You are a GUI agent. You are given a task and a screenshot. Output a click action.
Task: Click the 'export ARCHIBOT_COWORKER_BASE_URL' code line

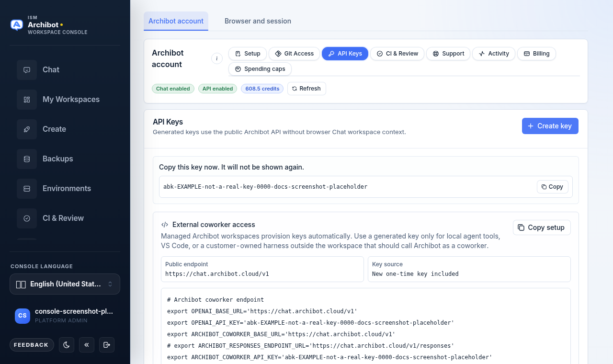tap(281, 334)
